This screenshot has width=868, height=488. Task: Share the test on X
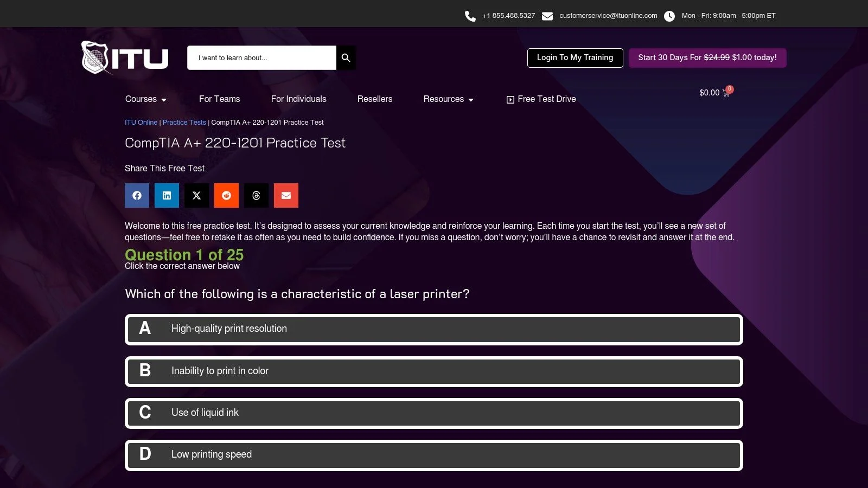[196, 196]
